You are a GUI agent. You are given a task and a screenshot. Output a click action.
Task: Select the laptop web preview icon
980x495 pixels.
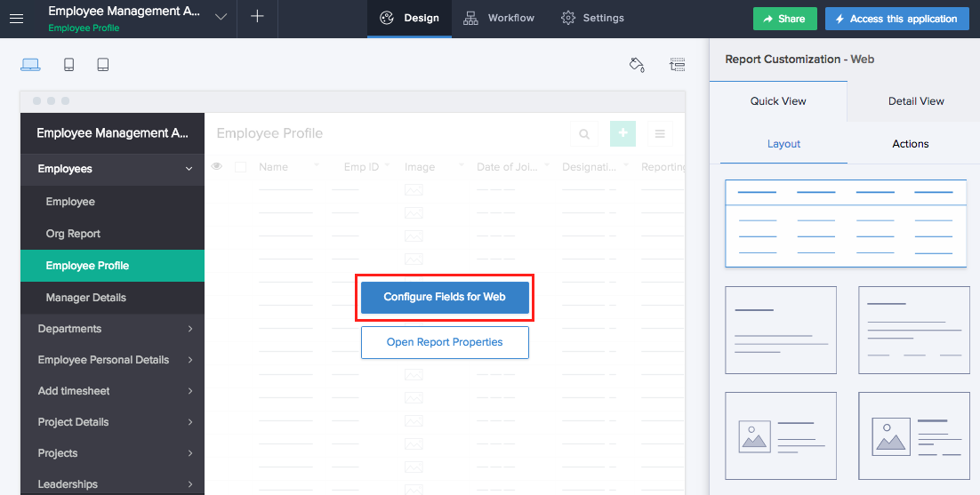[30, 64]
